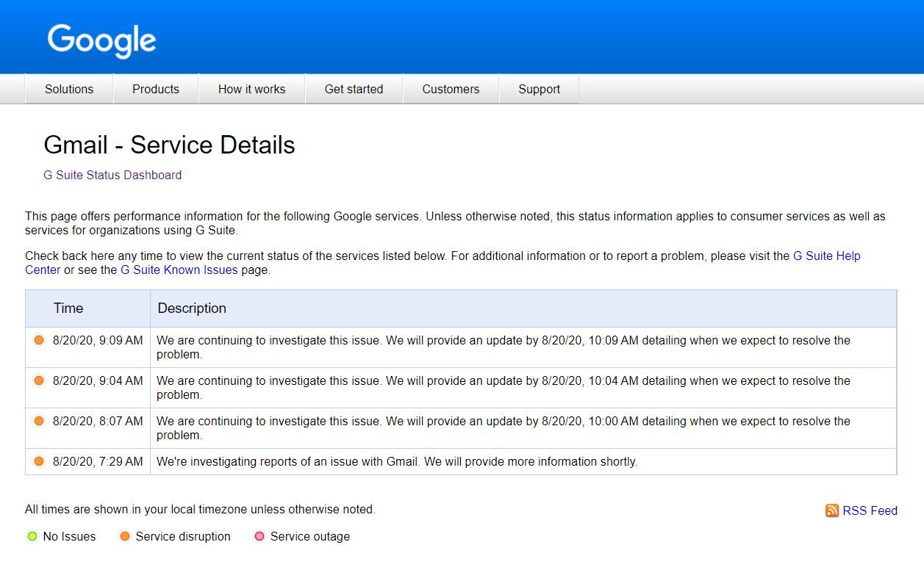Select the Get started tab

(354, 89)
